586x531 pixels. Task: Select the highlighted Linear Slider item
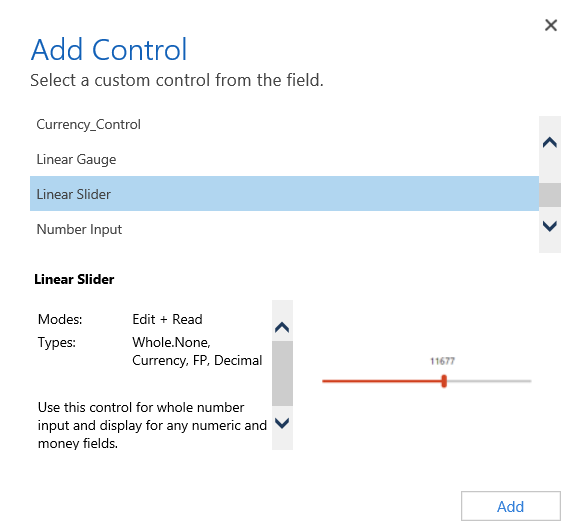(x=284, y=194)
